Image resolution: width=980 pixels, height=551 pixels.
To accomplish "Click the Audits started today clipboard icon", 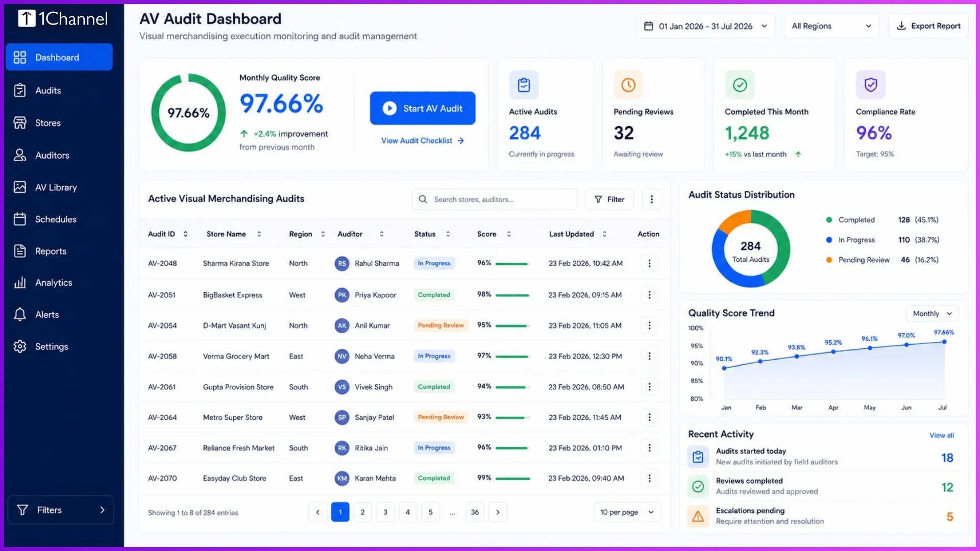I will [698, 457].
